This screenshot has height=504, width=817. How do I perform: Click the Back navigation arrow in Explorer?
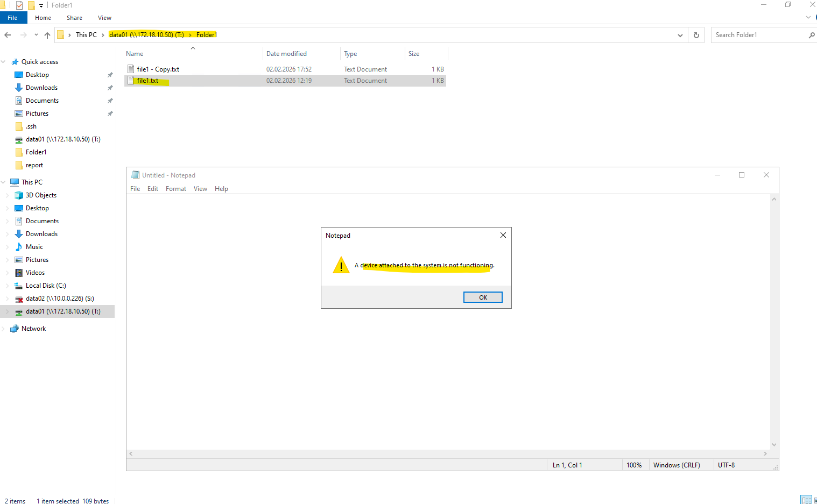[8, 35]
